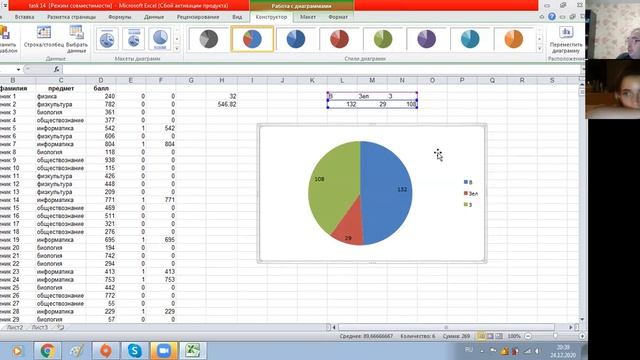This screenshot has width=640, height=360.
Task: Apply the first chart layout thumbnail
Action: tap(107, 39)
